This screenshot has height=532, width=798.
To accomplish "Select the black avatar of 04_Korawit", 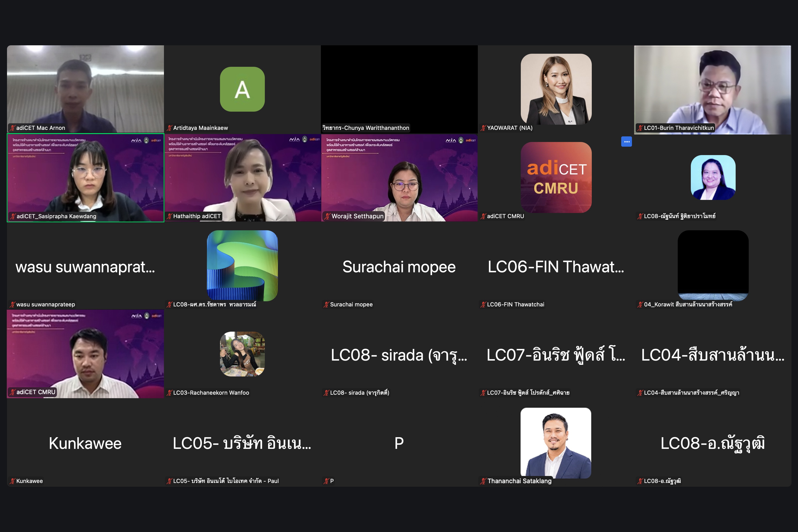I will pos(713,266).
